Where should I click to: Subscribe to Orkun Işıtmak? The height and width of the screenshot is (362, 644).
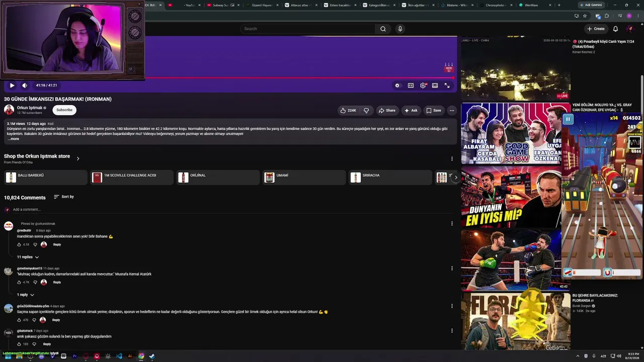tap(64, 110)
